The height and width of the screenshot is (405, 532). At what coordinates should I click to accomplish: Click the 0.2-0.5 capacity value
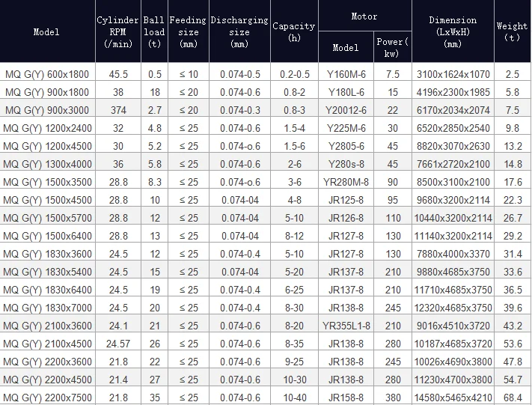pos(294,74)
